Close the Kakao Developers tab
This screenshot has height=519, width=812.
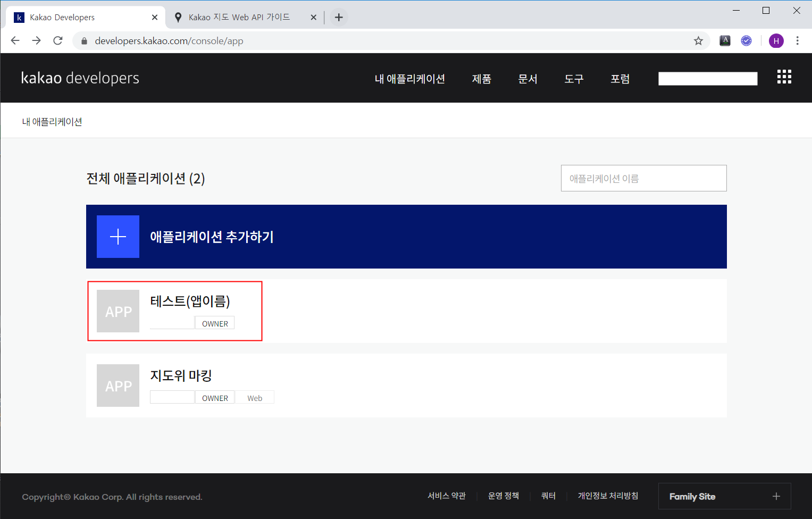(155, 18)
